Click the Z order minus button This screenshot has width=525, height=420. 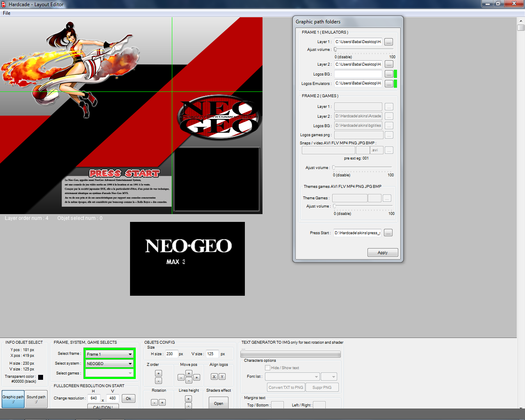(x=158, y=381)
